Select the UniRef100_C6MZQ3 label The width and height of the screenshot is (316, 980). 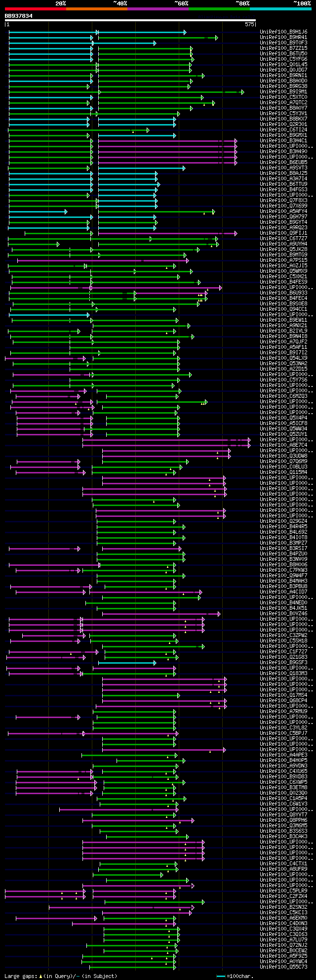[283, 396]
